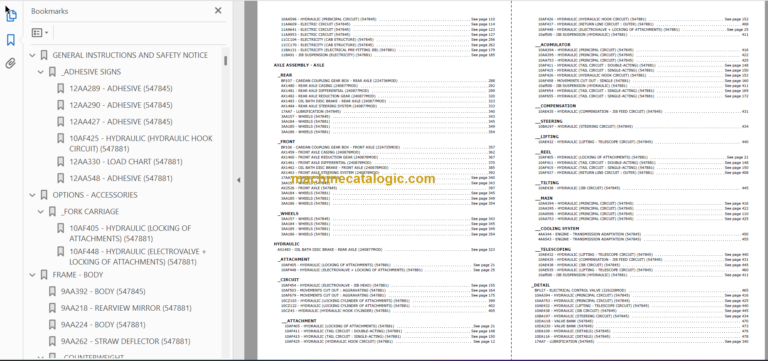
Task: Close the Bookmarks panel with X
Action: tap(218, 11)
